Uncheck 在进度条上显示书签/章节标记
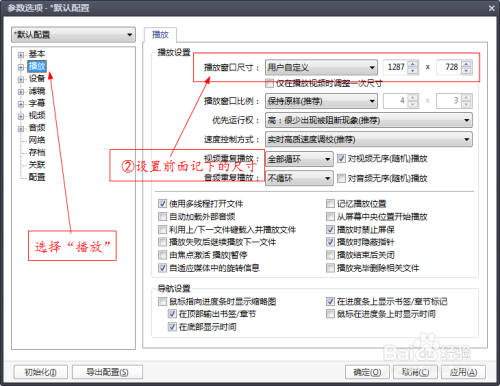The image size is (500, 386). pyautogui.click(x=330, y=302)
